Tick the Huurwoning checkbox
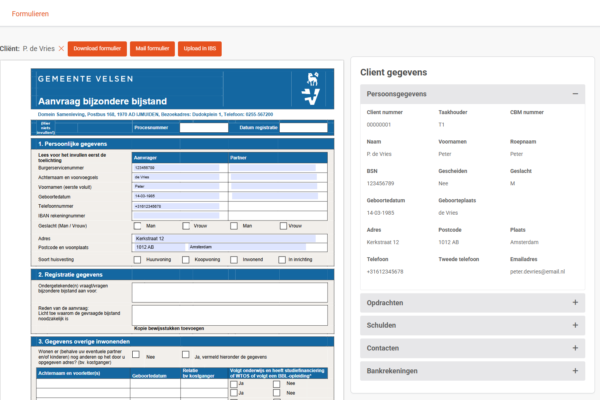Viewport: 600px width, 400px height. pyautogui.click(x=137, y=260)
